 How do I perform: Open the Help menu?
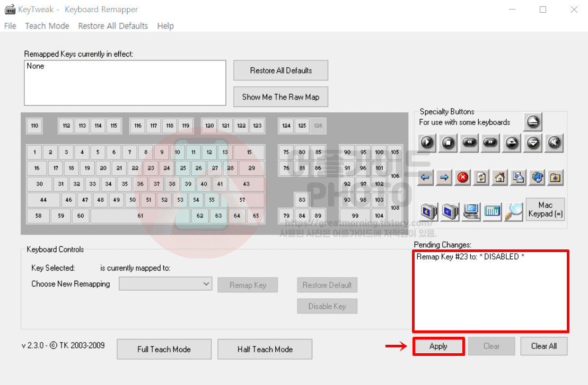pos(165,26)
